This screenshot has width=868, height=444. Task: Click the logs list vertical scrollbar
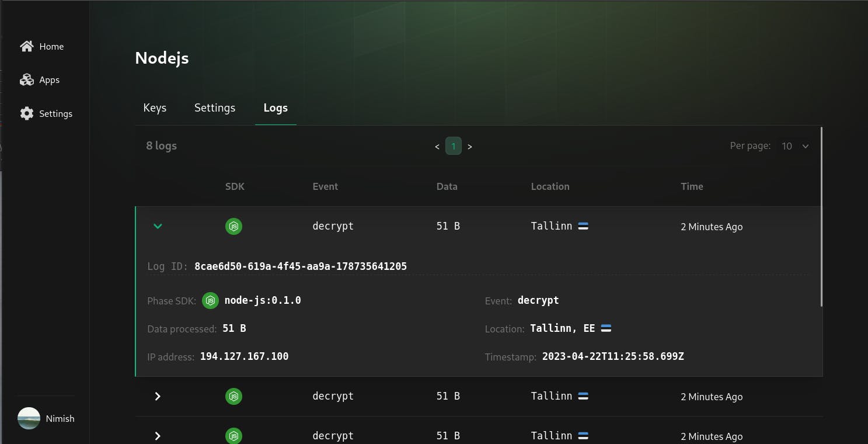click(821, 217)
